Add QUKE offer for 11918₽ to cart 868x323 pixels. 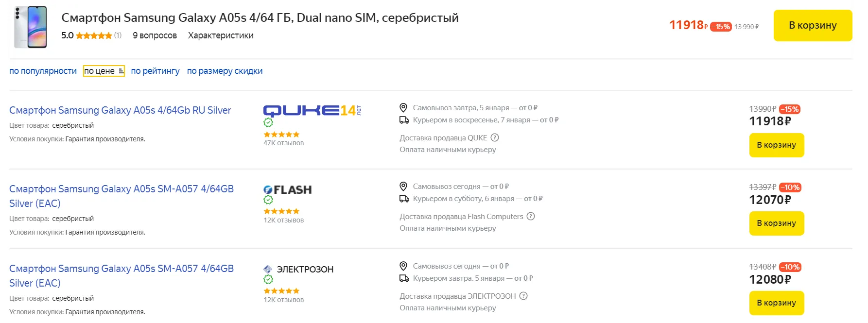pos(776,145)
